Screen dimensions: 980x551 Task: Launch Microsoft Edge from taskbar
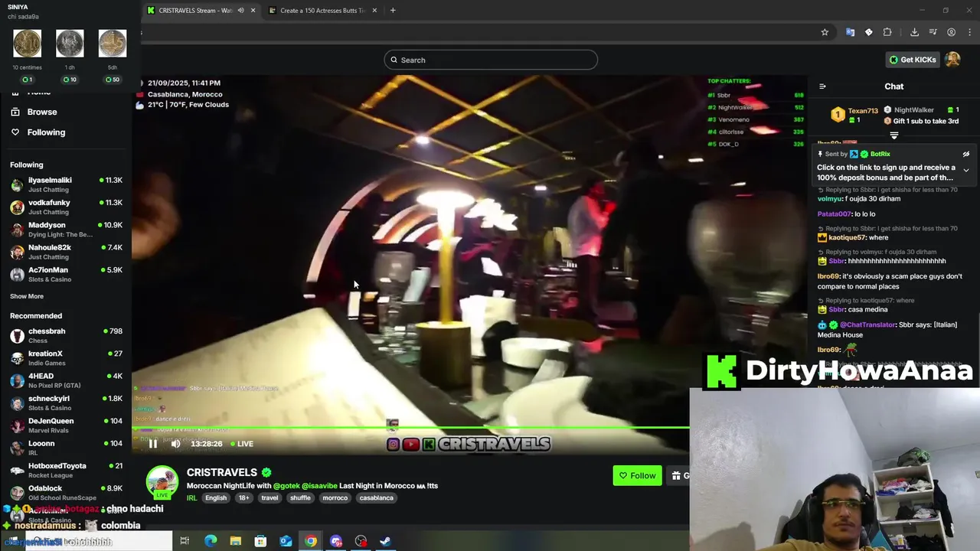[x=211, y=541]
